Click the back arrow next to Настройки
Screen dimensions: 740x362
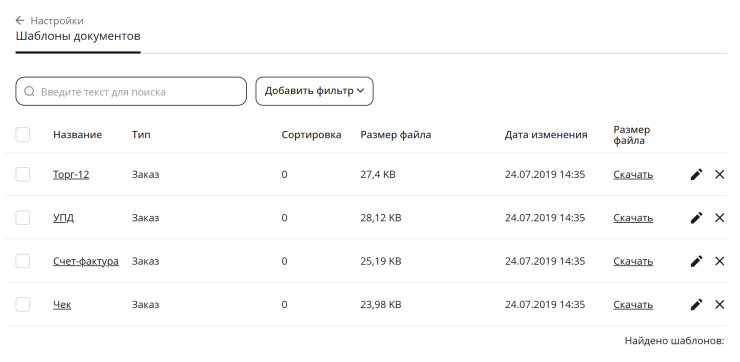click(19, 20)
